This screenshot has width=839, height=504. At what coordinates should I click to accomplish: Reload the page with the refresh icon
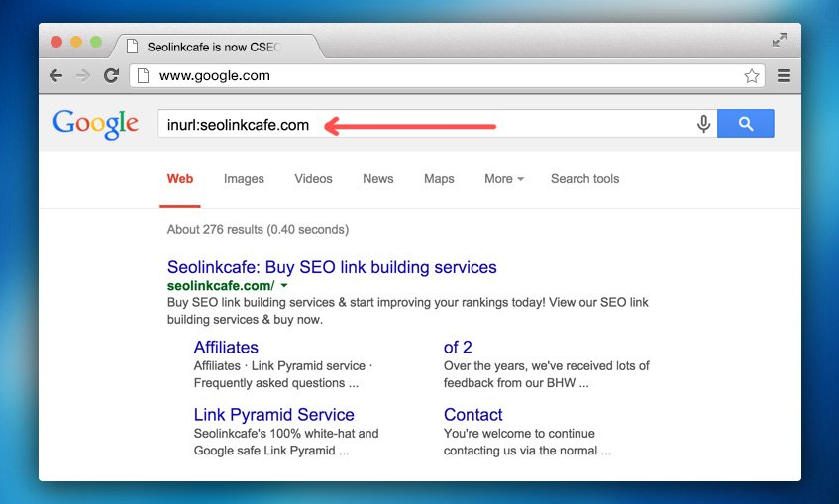pyautogui.click(x=111, y=76)
